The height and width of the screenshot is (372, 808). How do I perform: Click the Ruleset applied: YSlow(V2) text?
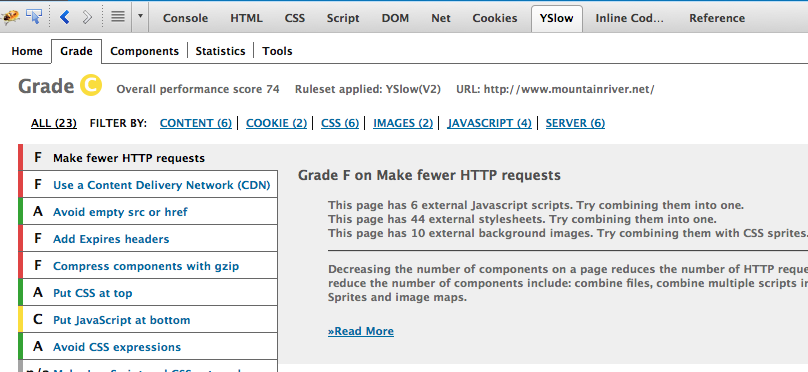(x=368, y=89)
